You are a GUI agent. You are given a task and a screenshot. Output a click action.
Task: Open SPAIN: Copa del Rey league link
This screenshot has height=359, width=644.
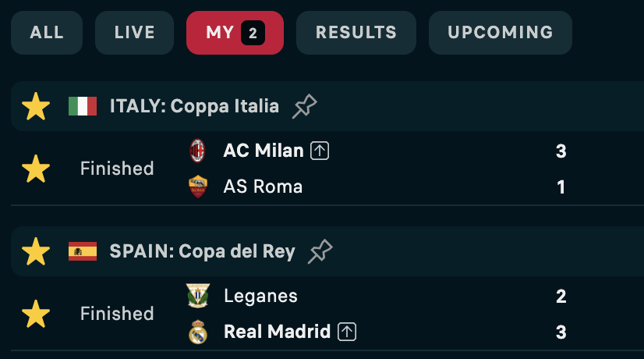202,251
